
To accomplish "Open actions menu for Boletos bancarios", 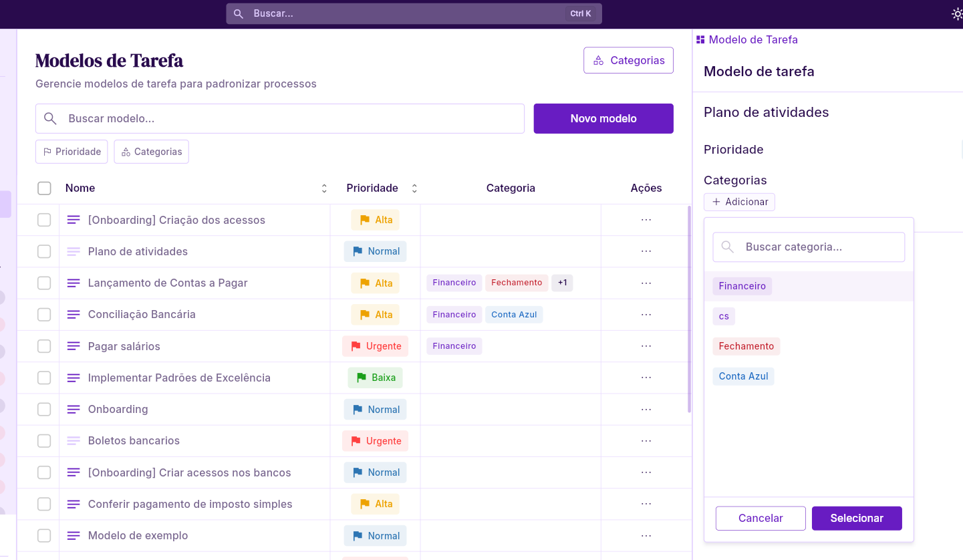I will (x=646, y=441).
